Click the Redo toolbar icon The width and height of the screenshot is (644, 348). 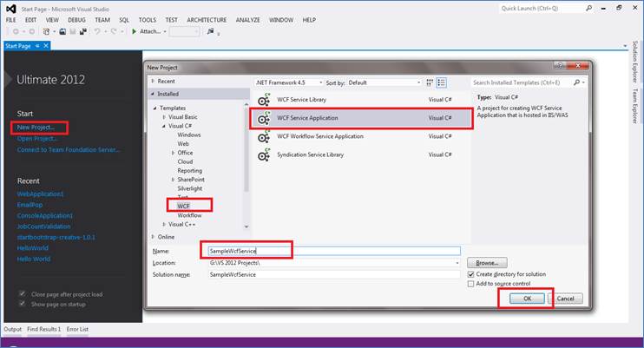click(x=114, y=31)
